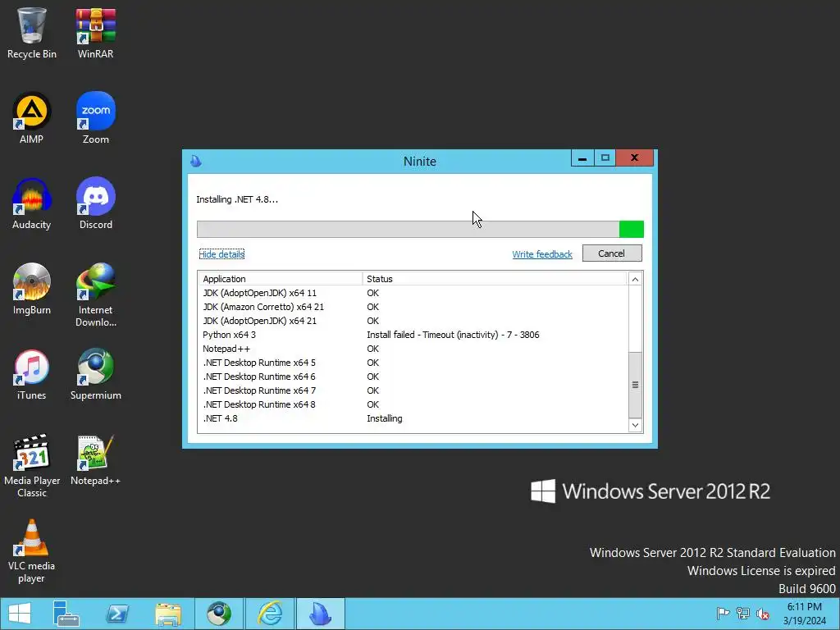Viewport: 840px width, 630px height.
Task: Click the Ninite logo in title bar
Action: pos(196,161)
